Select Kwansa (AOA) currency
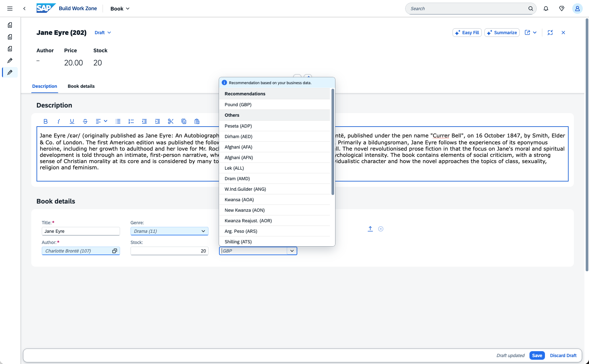589x364 pixels. pyautogui.click(x=275, y=200)
